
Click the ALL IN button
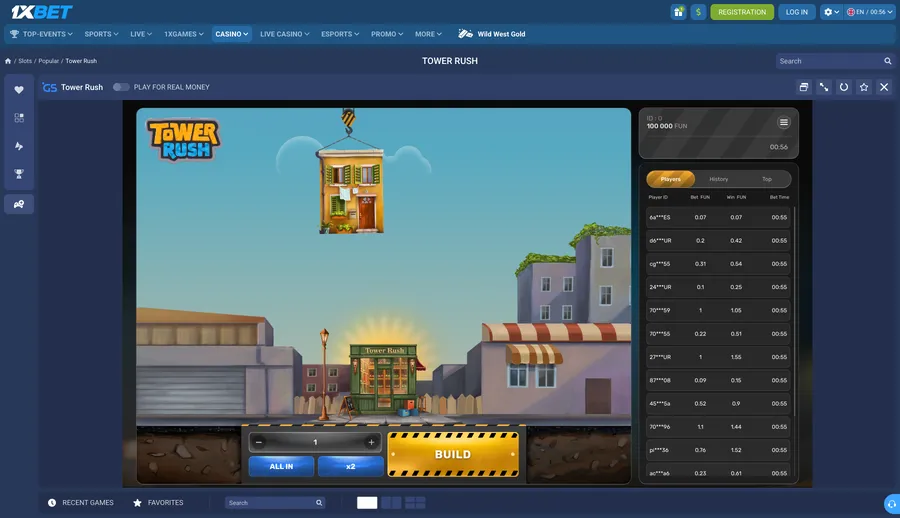[x=281, y=466]
